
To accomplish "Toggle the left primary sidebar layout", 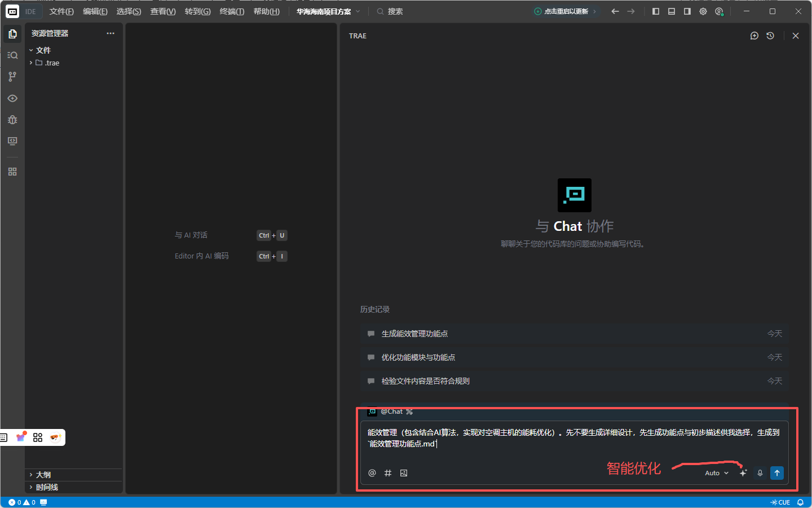I will [656, 11].
